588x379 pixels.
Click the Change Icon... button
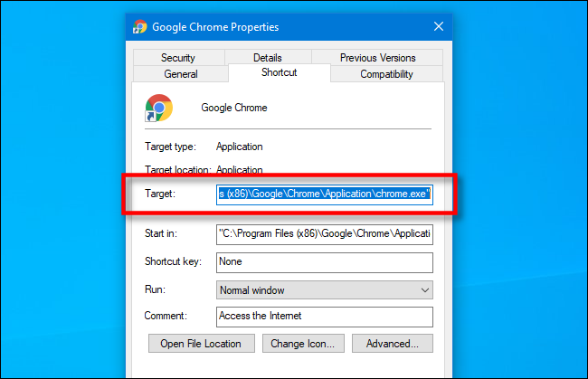pyautogui.click(x=303, y=344)
